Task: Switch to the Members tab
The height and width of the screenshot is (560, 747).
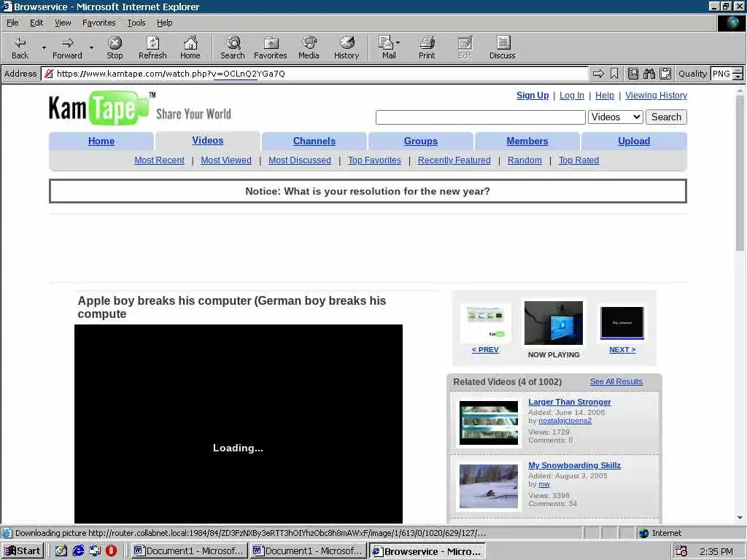Action: [x=527, y=141]
